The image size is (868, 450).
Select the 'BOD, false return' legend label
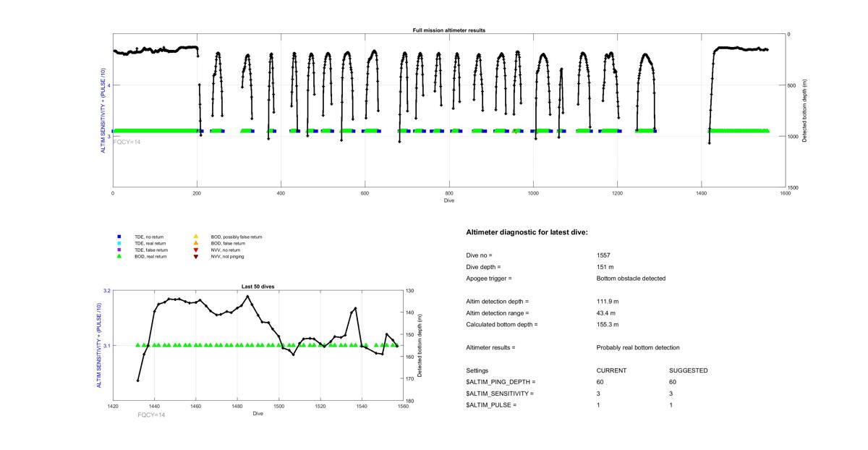coord(228,243)
